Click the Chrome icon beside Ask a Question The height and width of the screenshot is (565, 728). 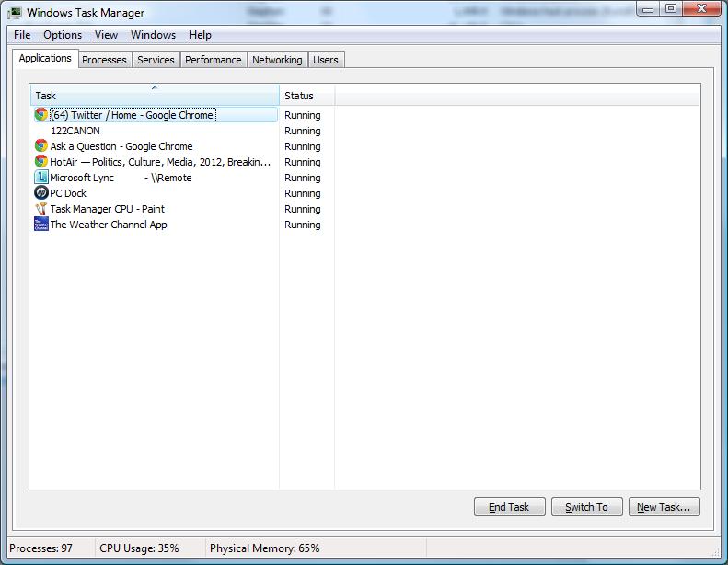(x=40, y=146)
